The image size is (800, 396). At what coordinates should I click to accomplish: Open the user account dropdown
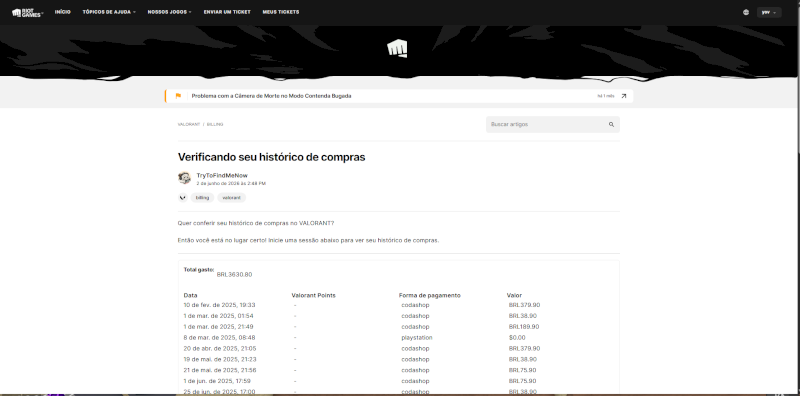click(769, 12)
